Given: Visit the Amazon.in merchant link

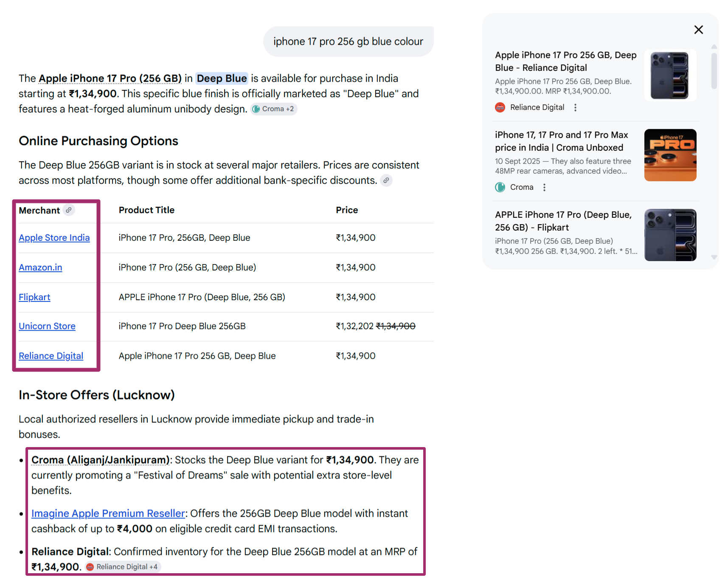Looking at the screenshot, I should coord(40,267).
